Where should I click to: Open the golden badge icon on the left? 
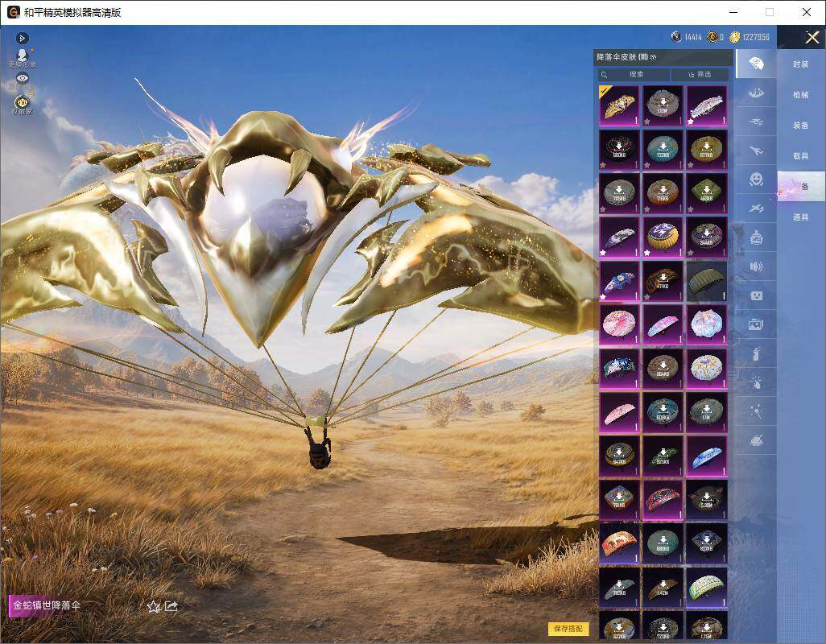click(22, 104)
